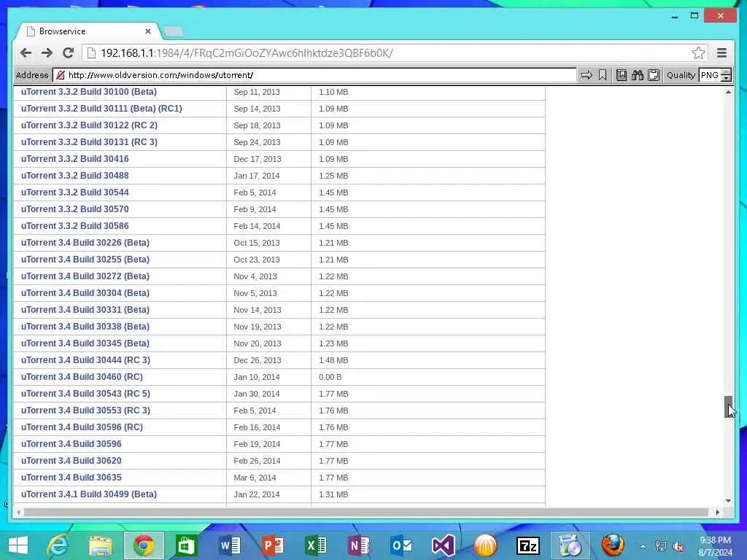Open uTorrent 3.3.2 Build 30122 (RC 2)
747x560 pixels.
[89, 125]
